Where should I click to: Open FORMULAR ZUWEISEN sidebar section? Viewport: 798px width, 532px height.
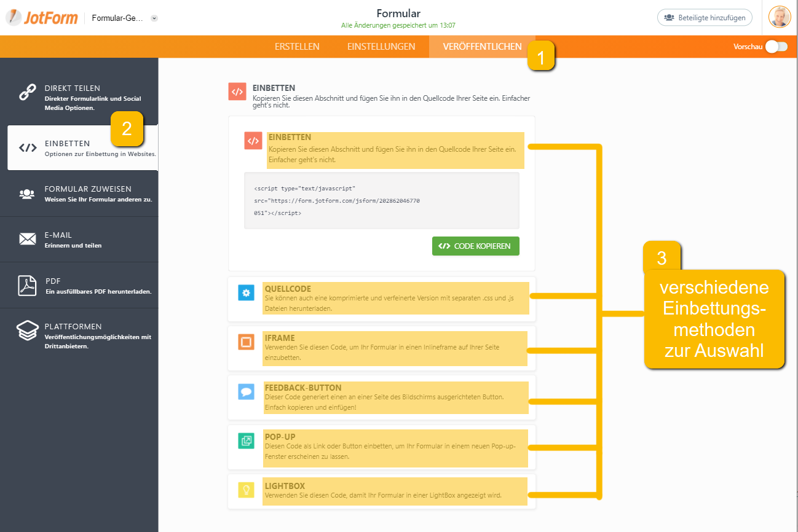(x=79, y=194)
